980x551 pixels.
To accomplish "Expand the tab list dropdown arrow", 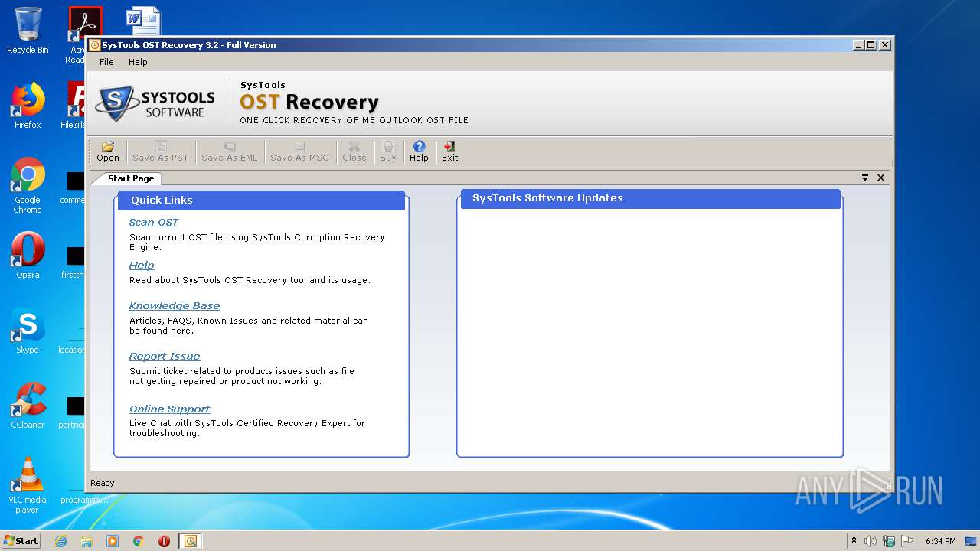I will [x=865, y=178].
